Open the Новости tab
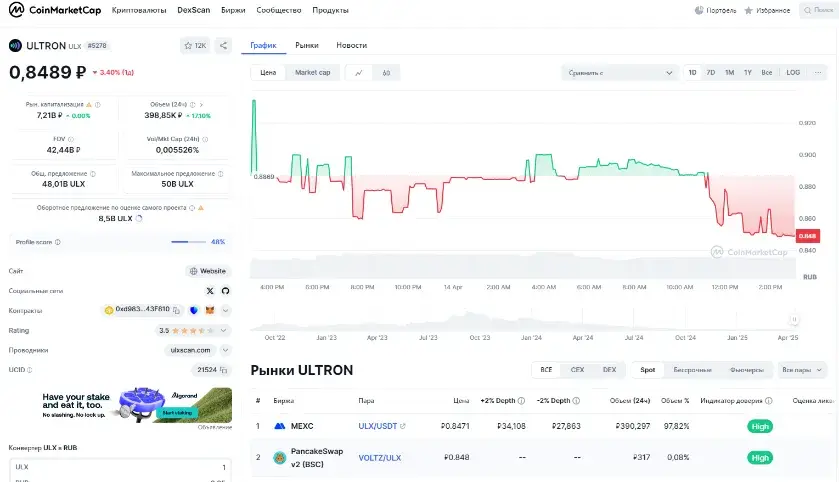The image size is (839, 482). click(x=352, y=45)
